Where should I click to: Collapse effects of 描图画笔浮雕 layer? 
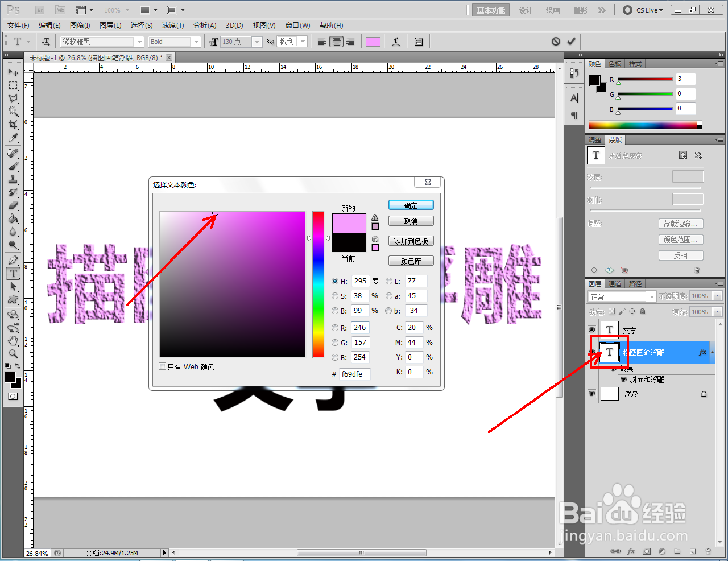pos(712,352)
